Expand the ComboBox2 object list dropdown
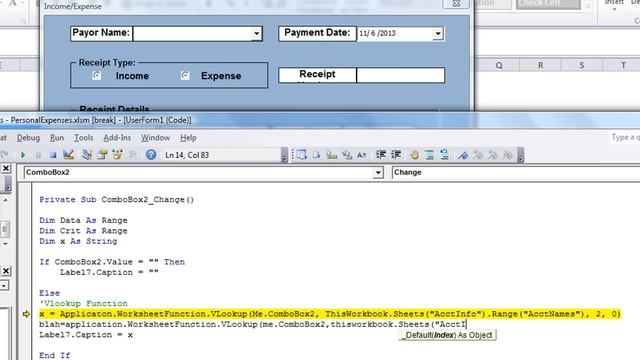This screenshot has width=640, height=360. pyautogui.click(x=378, y=173)
